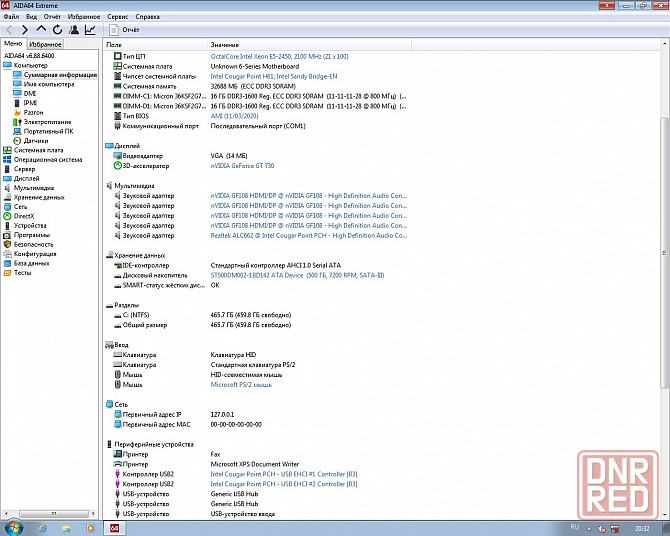Click the Значение column header
670x536 pixels.
(x=309, y=44)
